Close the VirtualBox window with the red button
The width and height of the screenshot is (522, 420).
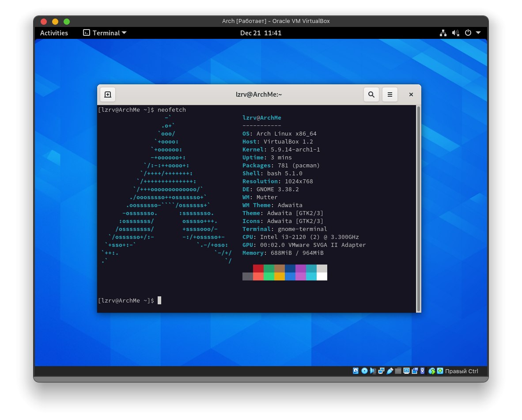coord(44,22)
